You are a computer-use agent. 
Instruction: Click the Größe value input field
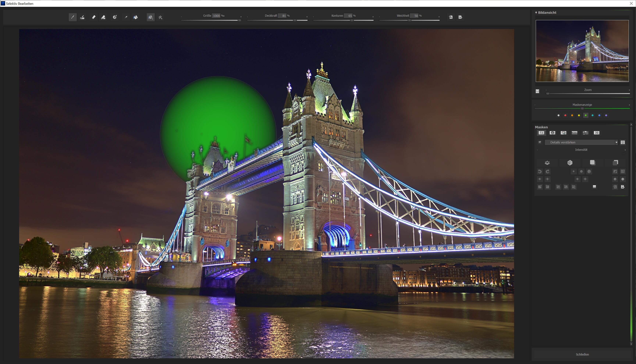[x=216, y=16]
